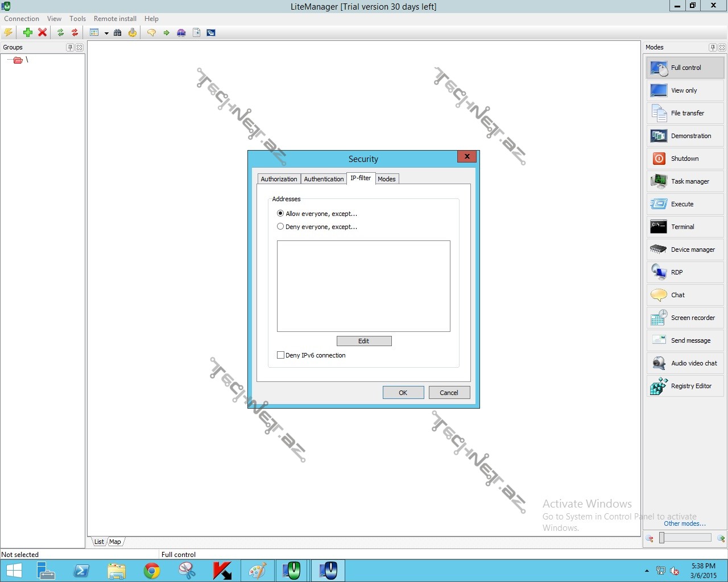Click the red X delete connection icon
The image size is (728, 582).
pos(42,32)
